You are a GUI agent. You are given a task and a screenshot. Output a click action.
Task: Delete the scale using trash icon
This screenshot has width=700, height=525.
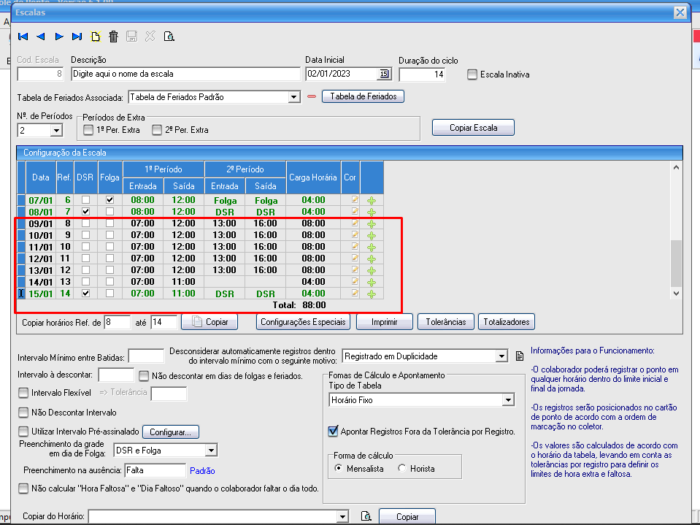pos(113,37)
